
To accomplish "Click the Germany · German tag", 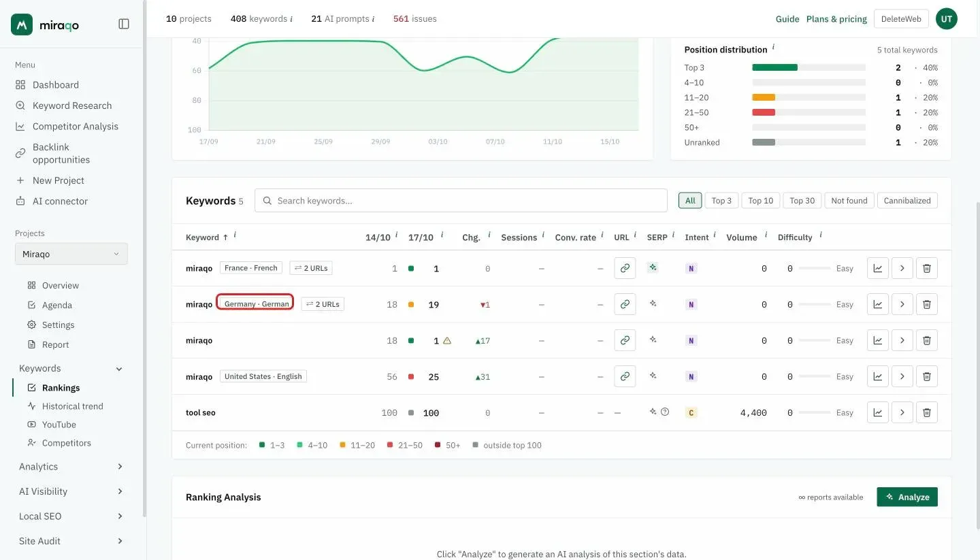I will pos(255,303).
